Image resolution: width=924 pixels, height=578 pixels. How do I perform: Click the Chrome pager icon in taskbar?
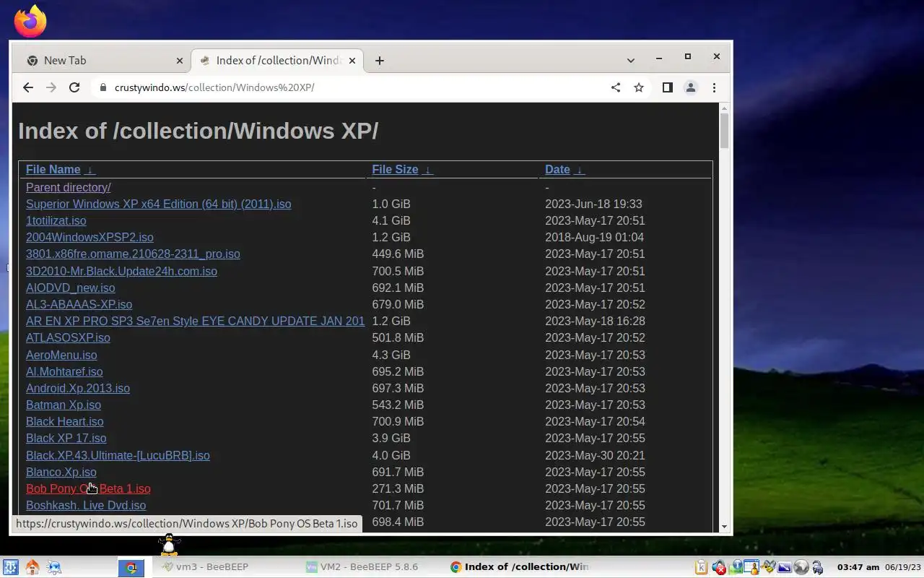coord(131,567)
